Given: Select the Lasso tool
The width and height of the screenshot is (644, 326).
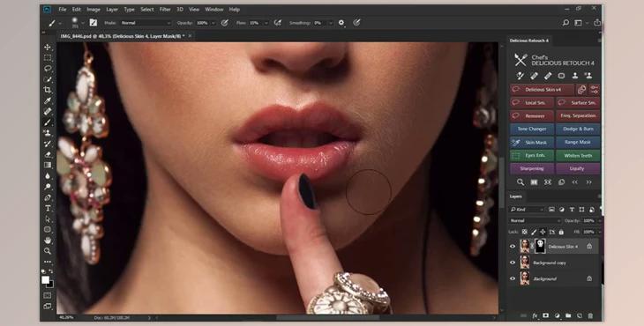Looking at the screenshot, I should coord(48,68).
